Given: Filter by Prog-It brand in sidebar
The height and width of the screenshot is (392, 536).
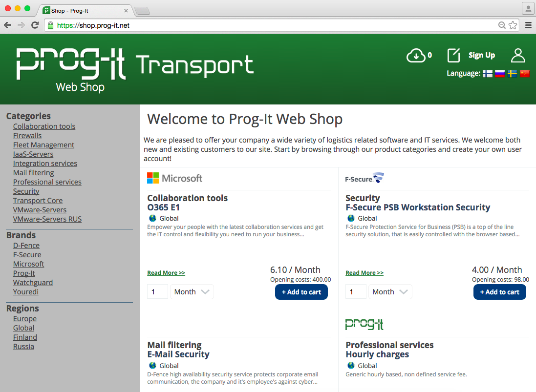Looking at the screenshot, I should tap(24, 273).
